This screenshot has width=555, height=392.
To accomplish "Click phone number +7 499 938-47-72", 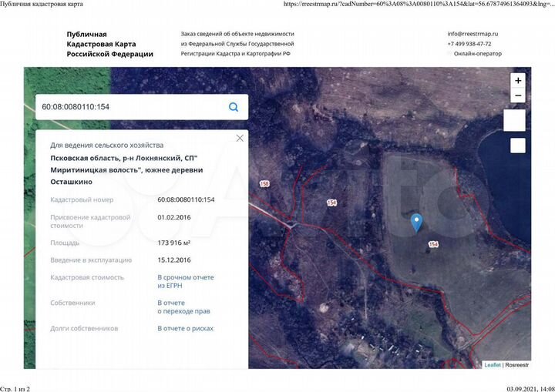I will [x=469, y=44].
